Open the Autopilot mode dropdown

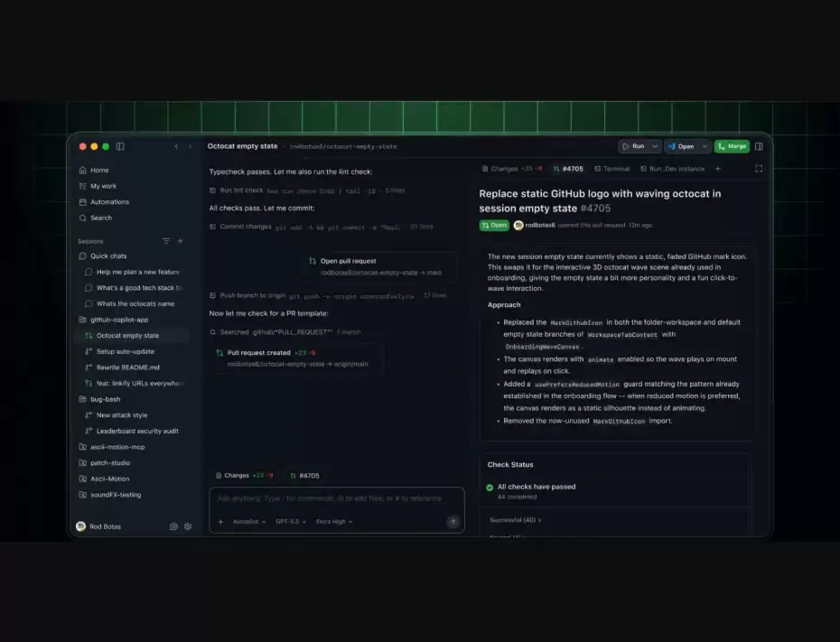click(x=249, y=522)
